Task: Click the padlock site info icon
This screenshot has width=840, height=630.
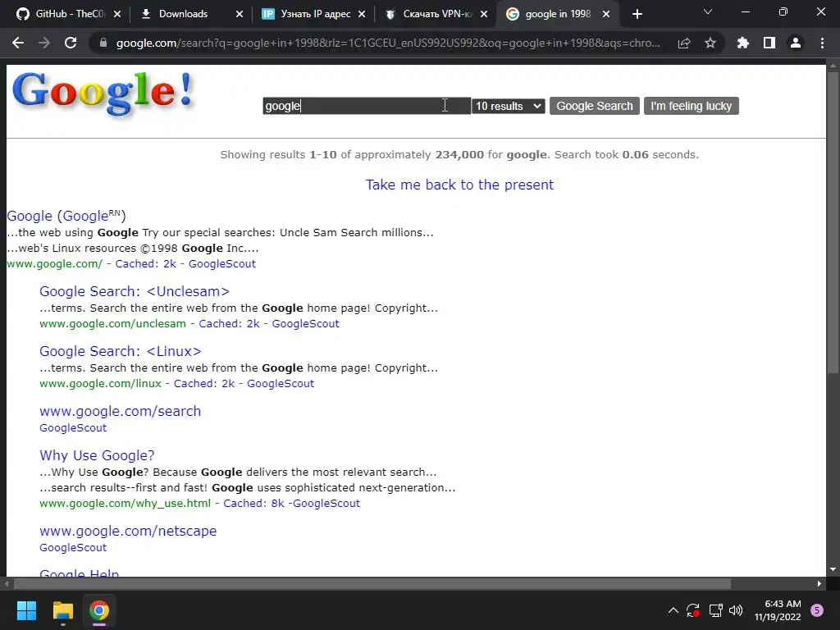Action: pos(103,43)
